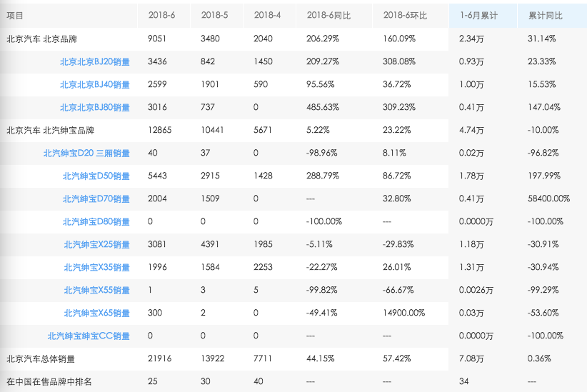587x392 pixels.
Task: Open the 北汽绅宝D50销量 link
Action: [96, 176]
